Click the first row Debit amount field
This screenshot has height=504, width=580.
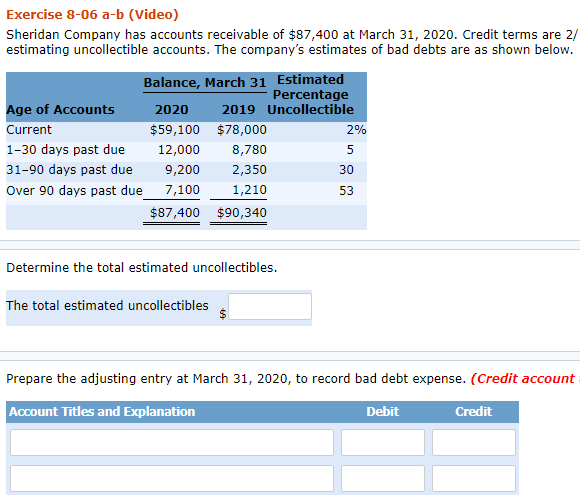(383, 442)
